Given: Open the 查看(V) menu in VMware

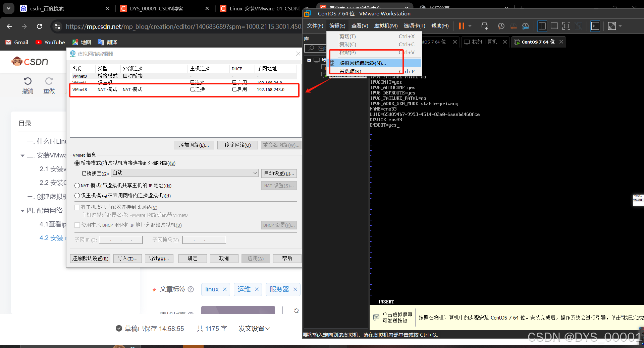Looking at the screenshot, I should [x=360, y=26].
